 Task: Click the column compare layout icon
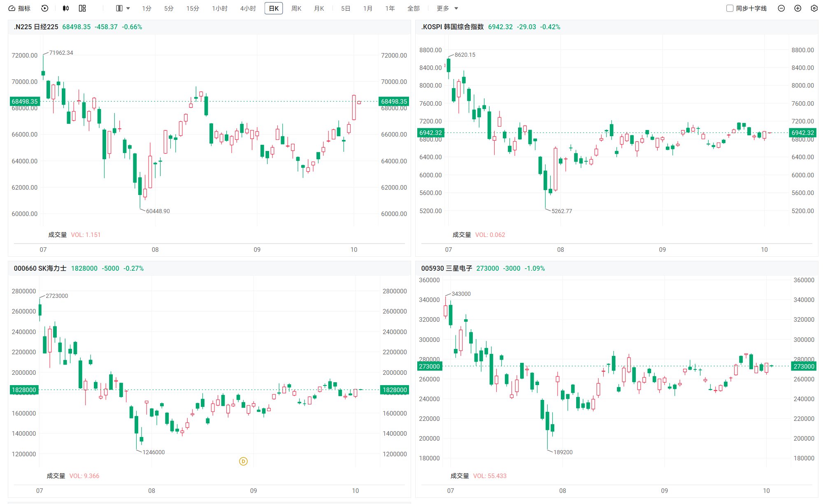pyautogui.click(x=119, y=8)
